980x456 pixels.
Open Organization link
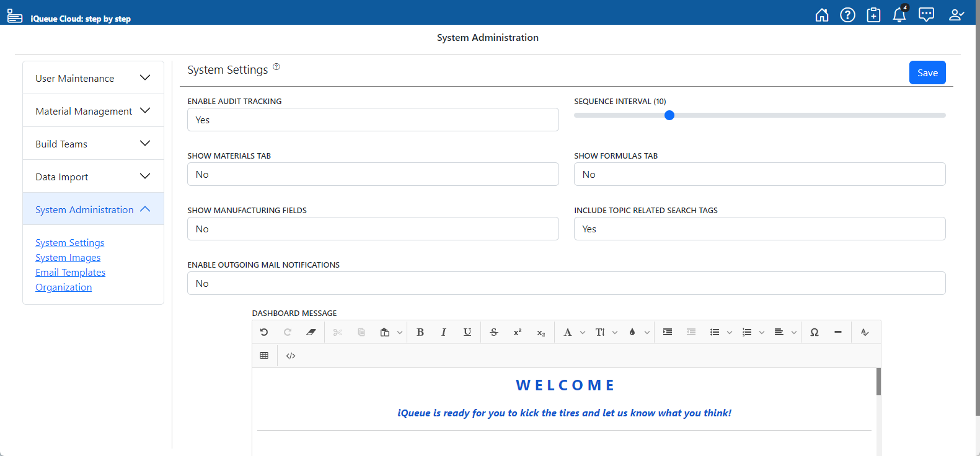coord(63,287)
